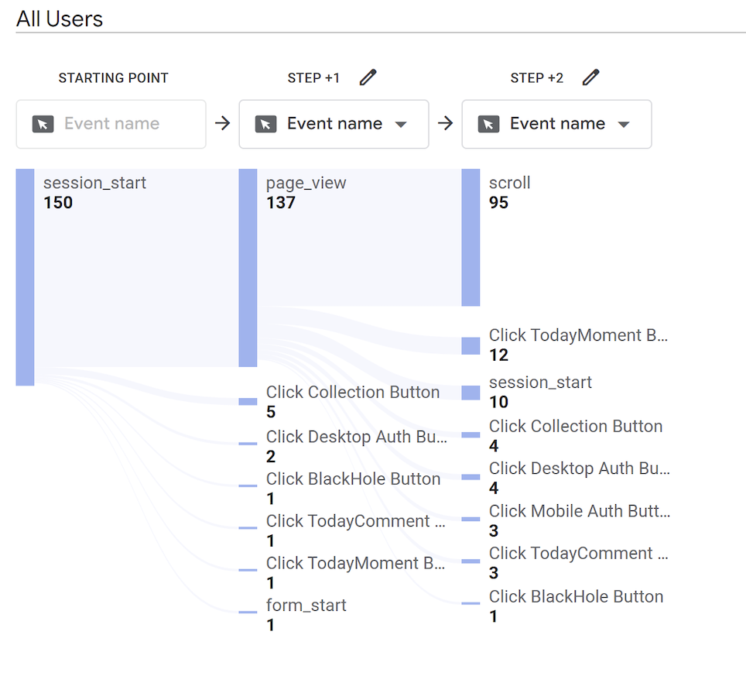Click the pencil icon beside STEP +1
The width and height of the screenshot is (746, 700).
pyautogui.click(x=368, y=77)
